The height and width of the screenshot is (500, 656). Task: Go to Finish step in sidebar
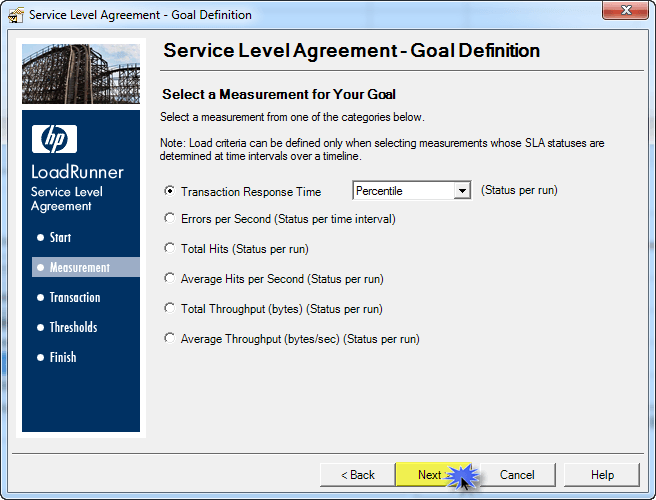[62, 358]
